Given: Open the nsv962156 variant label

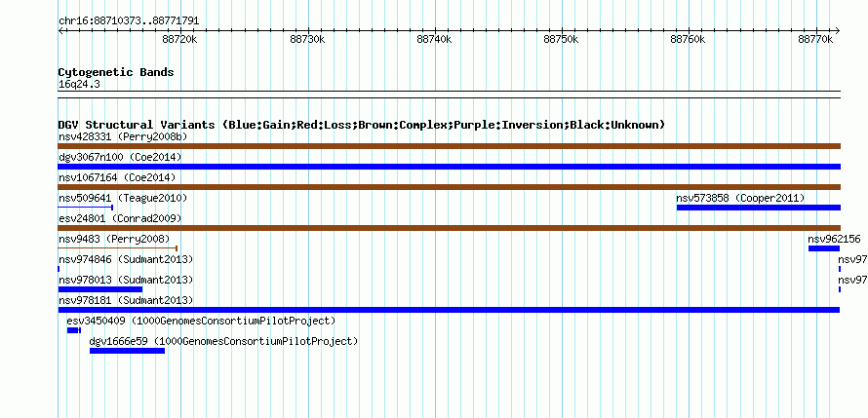Looking at the screenshot, I should pyautogui.click(x=834, y=239).
